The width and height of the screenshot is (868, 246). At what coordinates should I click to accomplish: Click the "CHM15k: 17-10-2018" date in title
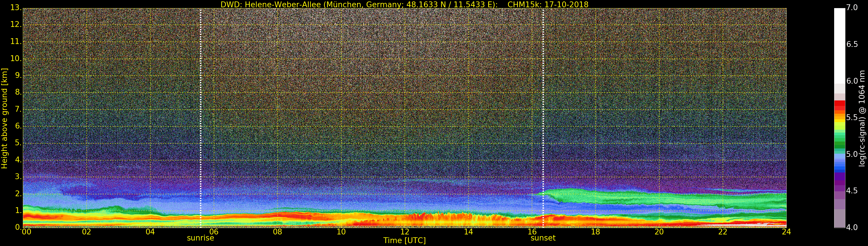(547, 4)
